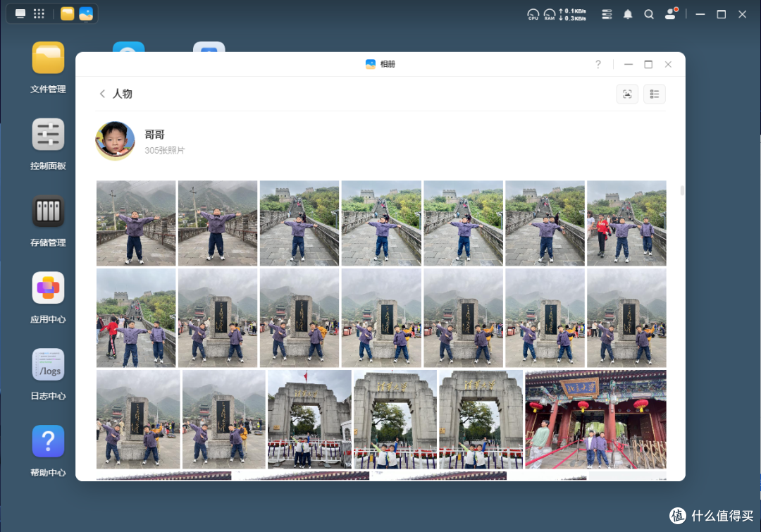Image resolution: width=761 pixels, height=532 pixels.
Task: Open 存储管理 storage manager icon
Action: [48, 211]
